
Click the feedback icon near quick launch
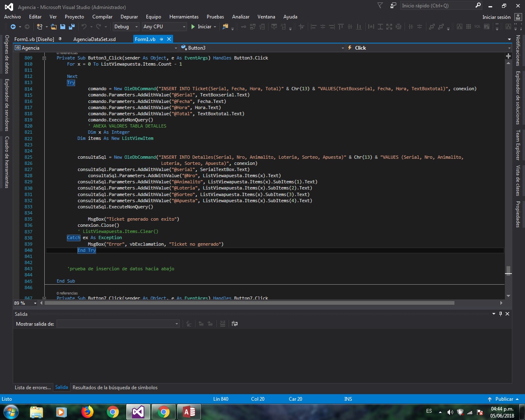point(393,6)
